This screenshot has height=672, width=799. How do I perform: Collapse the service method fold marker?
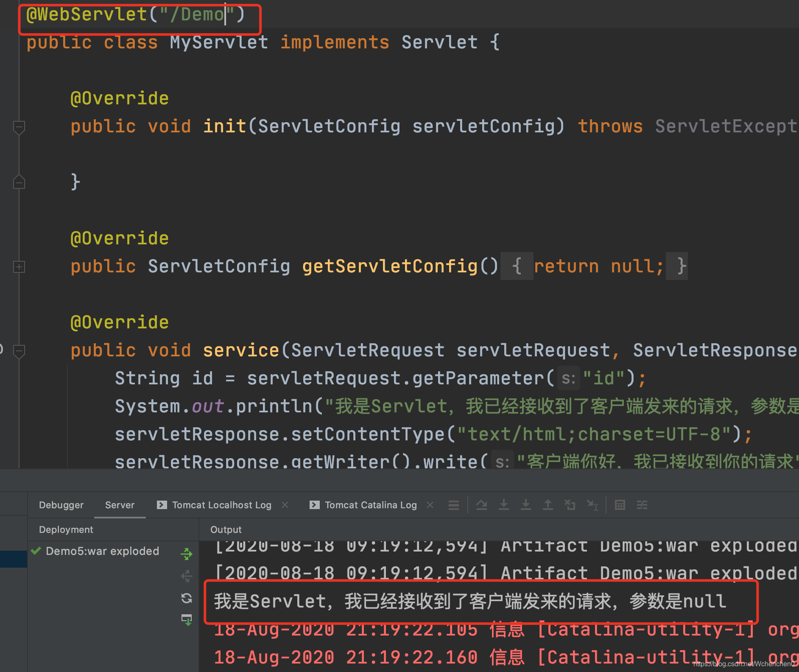point(19,351)
